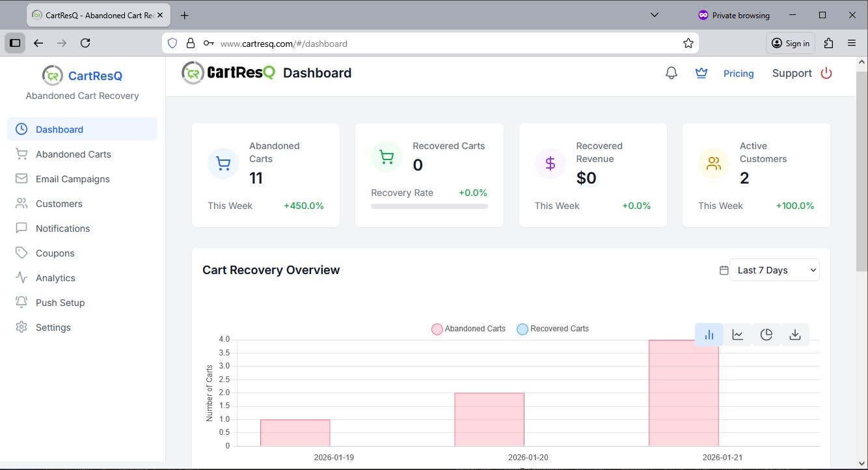Click the CartResQ logo in the sidebar

81,76
